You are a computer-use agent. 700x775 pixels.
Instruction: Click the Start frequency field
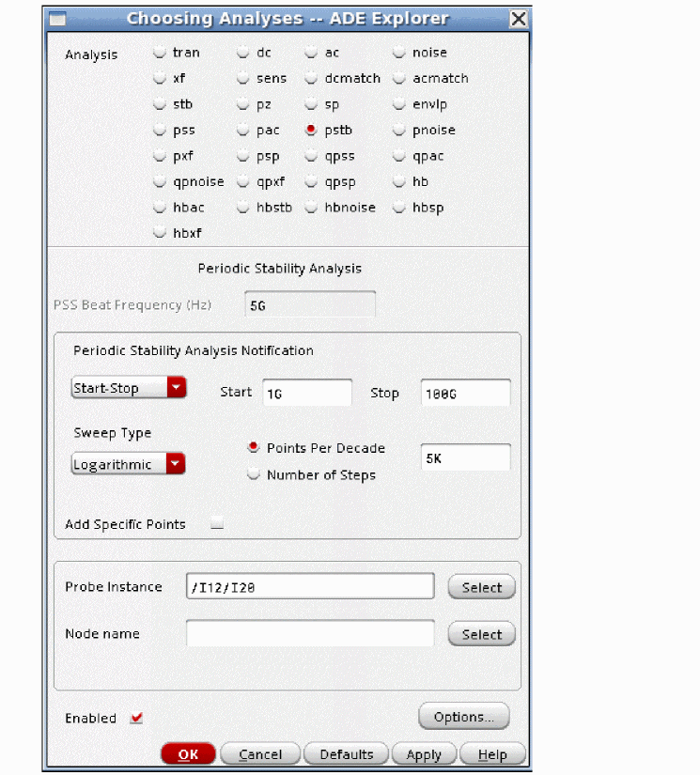click(x=307, y=393)
